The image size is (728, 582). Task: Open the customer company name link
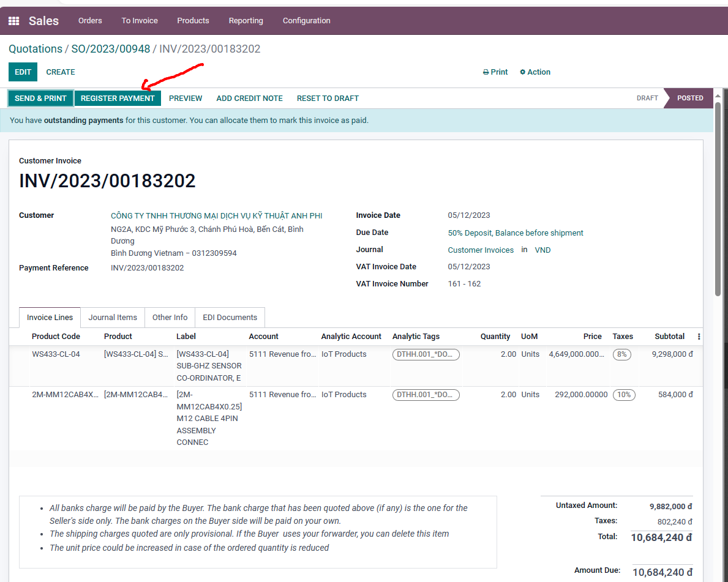[216, 215]
